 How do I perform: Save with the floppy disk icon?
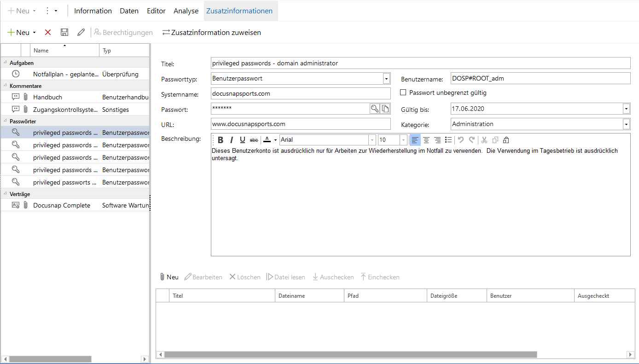pyautogui.click(x=64, y=32)
